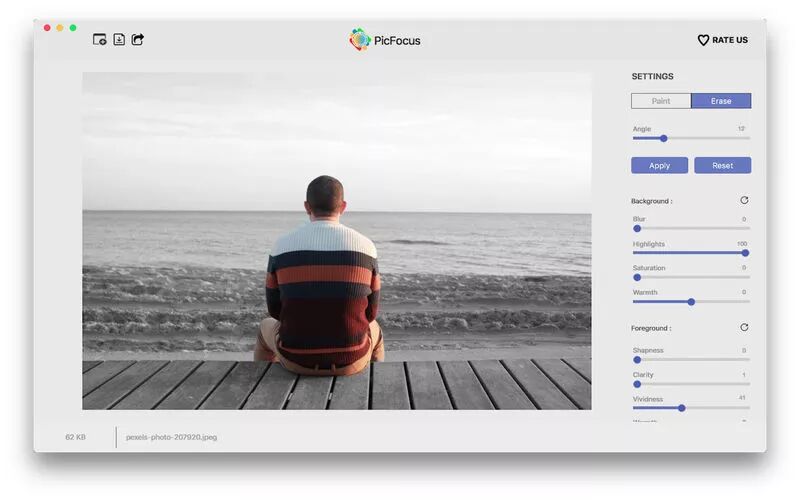Click the Vividness slider handle
The image size is (800, 500).
click(x=682, y=408)
